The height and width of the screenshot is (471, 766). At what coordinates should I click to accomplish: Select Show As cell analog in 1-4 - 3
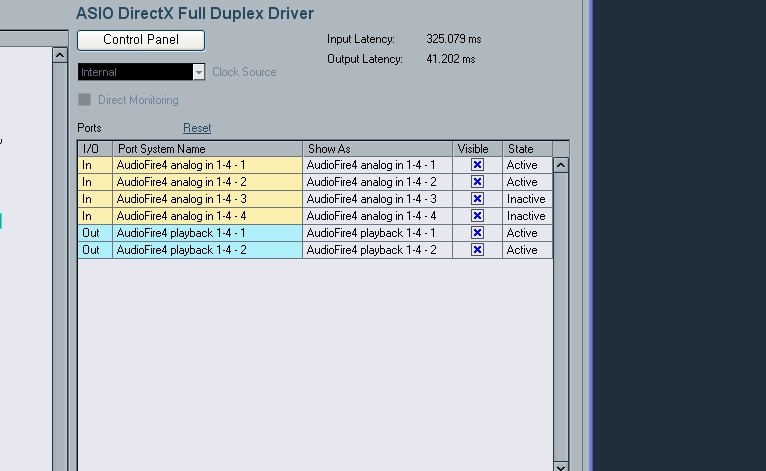(378, 199)
